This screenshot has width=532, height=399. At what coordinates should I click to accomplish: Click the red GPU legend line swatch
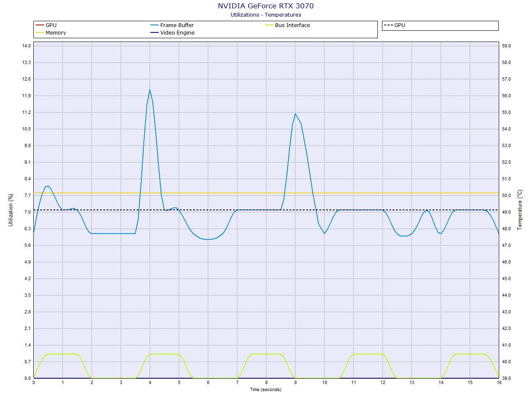[x=39, y=25]
